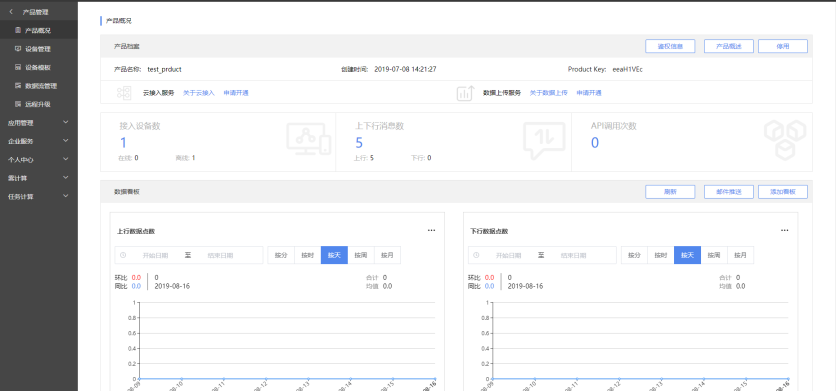
Task: Click the 数据流管理 icon in sidebar
Action: coord(18,85)
